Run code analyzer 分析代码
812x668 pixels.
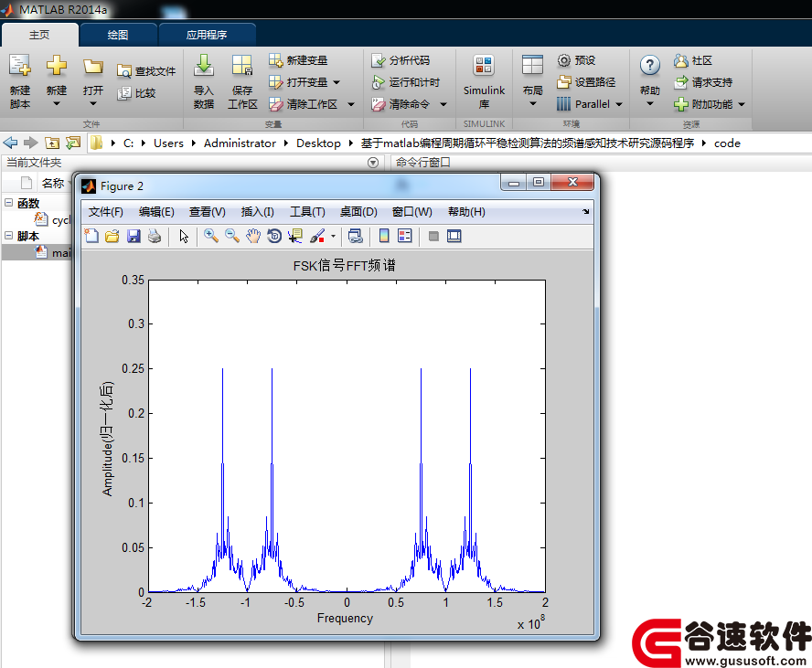pos(401,60)
